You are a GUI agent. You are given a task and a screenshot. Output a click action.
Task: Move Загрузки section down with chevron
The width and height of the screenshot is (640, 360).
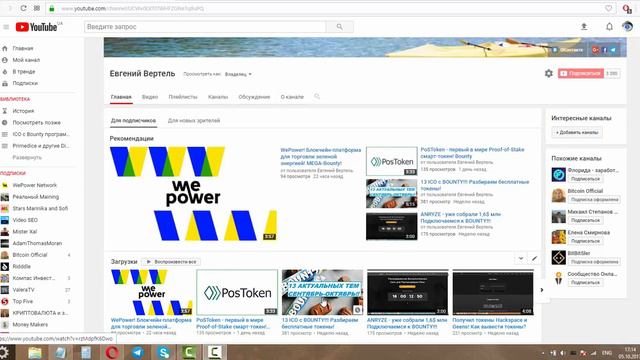pyautogui.click(x=521, y=258)
